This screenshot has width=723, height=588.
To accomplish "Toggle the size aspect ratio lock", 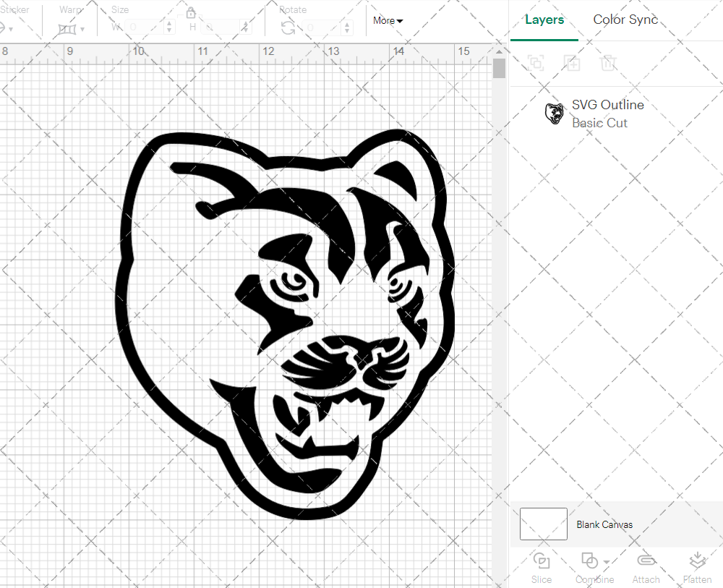I will 190,12.
